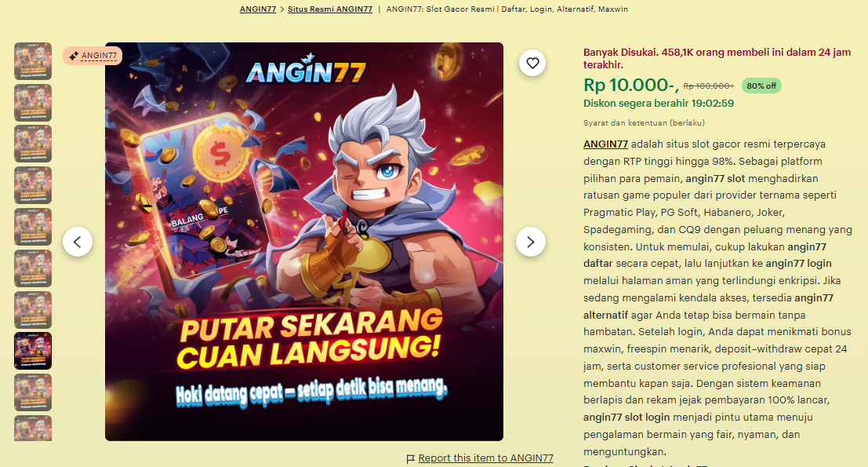Open ANGIN77 breadcrumb link
This screenshot has width=868, height=467.
(x=258, y=9)
